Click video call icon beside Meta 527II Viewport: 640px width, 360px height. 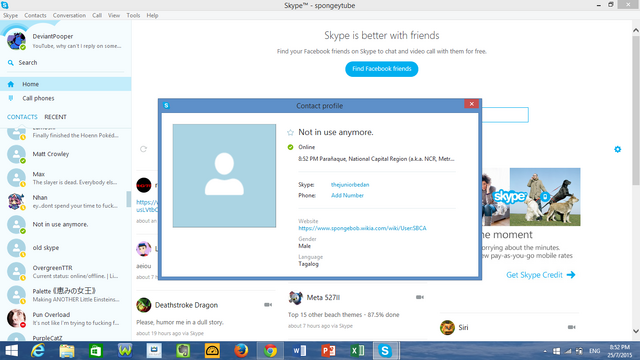(420, 297)
